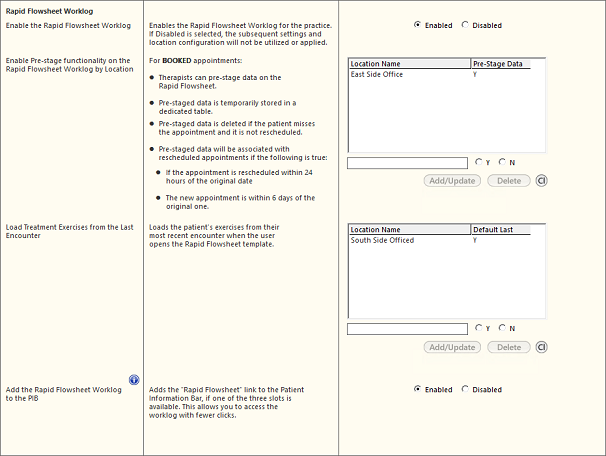606x456 pixels.
Task: Select Enabled for Rapid Flowsheet Worklog
Action: pos(417,25)
